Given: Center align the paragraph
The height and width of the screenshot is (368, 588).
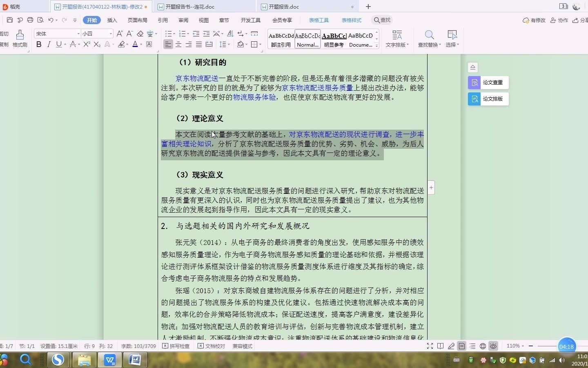Looking at the screenshot, I should tap(178, 44).
